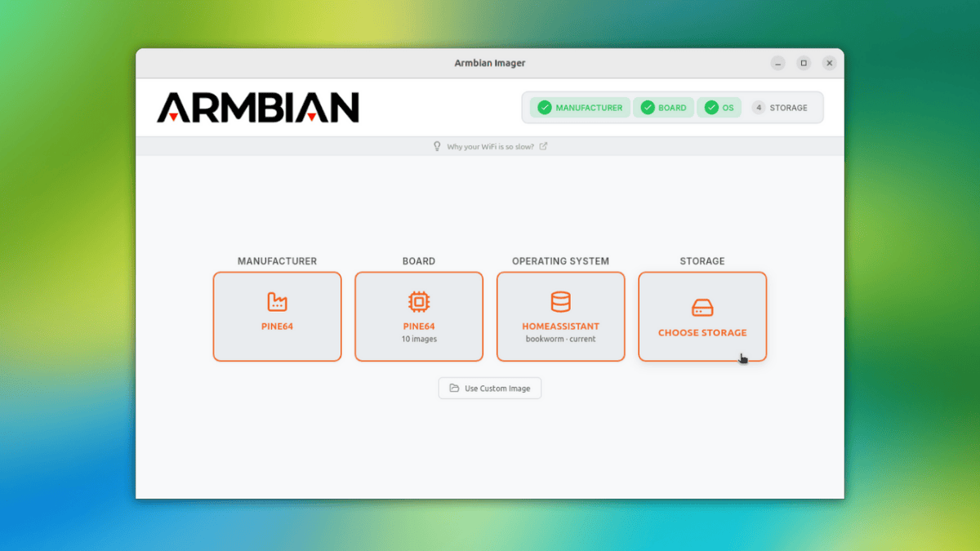Image resolution: width=980 pixels, height=551 pixels.
Task: Click the green checkmark on the MANUFACTURER badge
Action: click(544, 107)
